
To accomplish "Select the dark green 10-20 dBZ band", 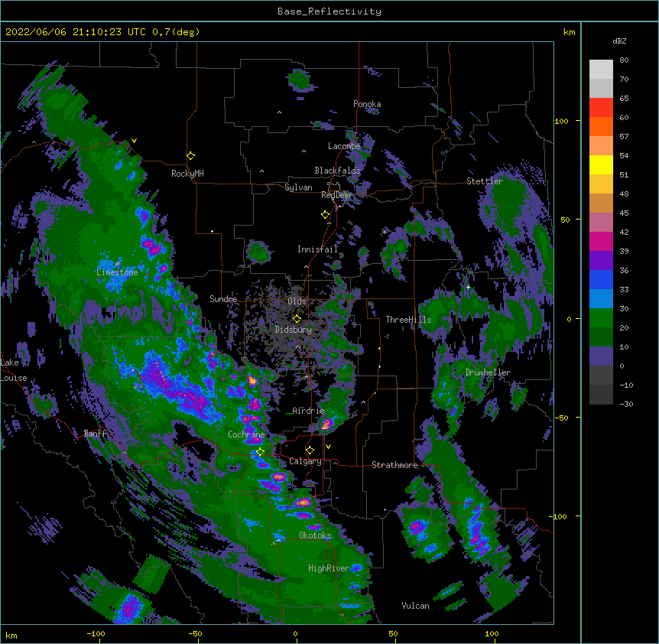I will click(601, 337).
